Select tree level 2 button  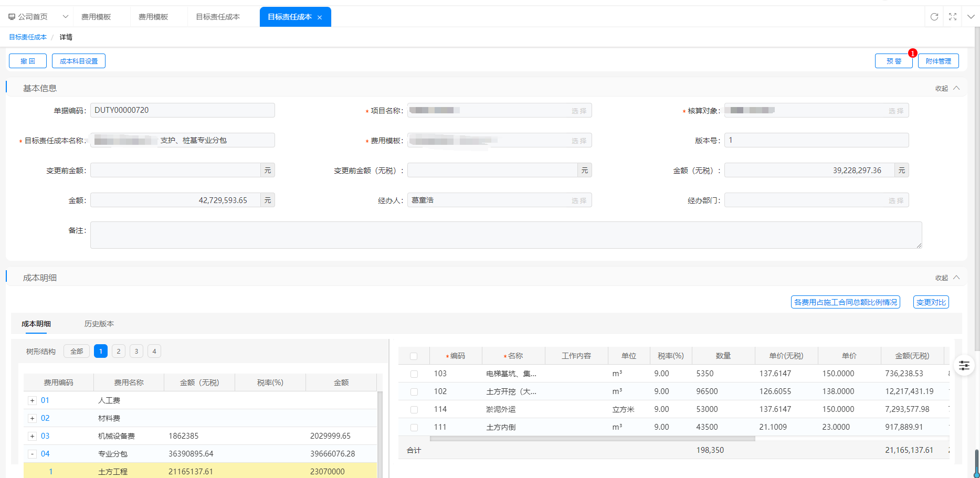tap(119, 351)
